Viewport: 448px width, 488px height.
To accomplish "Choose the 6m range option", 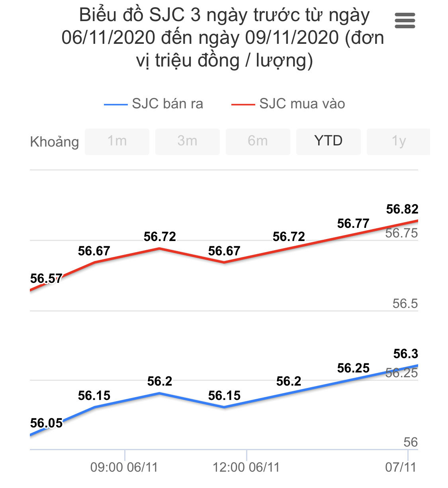I will click(x=258, y=141).
